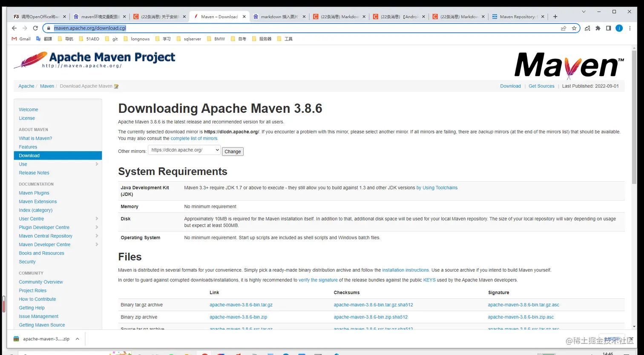Click the Maven logo at top right
This screenshot has height=355, width=644.
point(569,66)
